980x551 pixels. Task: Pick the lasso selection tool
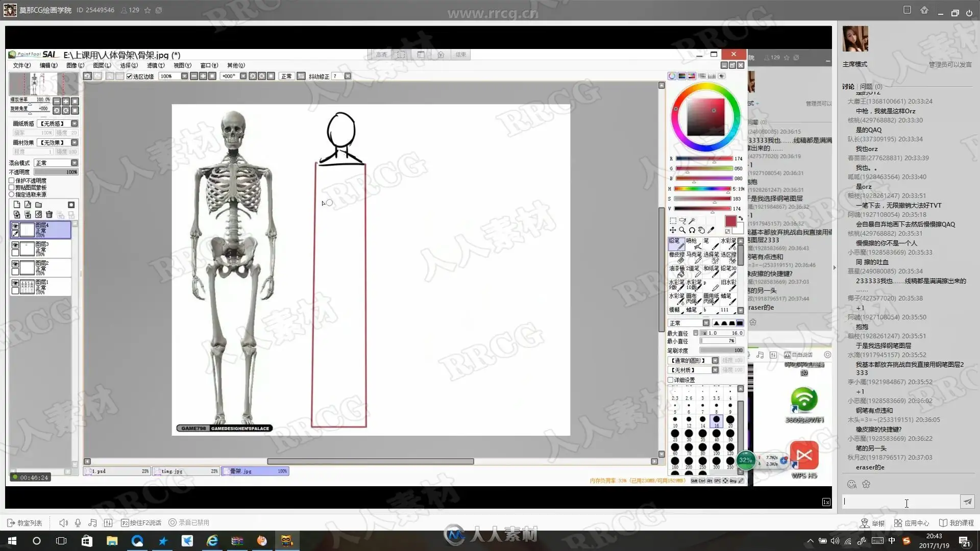pyautogui.click(x=682, y=221)
